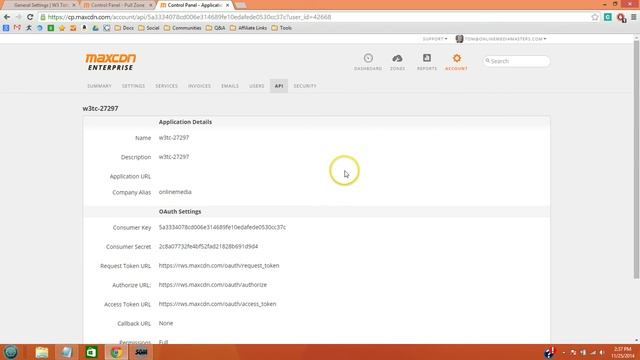Open the Chrome menu hamburger icon

633,17
